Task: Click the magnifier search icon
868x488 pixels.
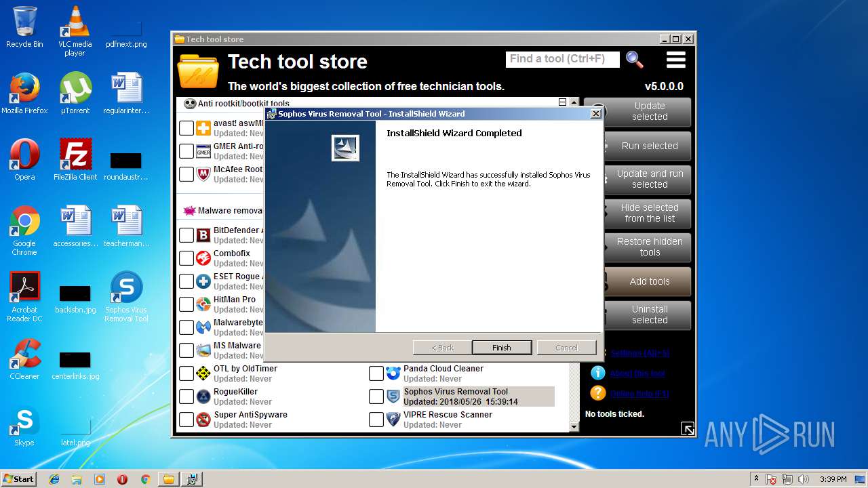Action: point(635,60)
